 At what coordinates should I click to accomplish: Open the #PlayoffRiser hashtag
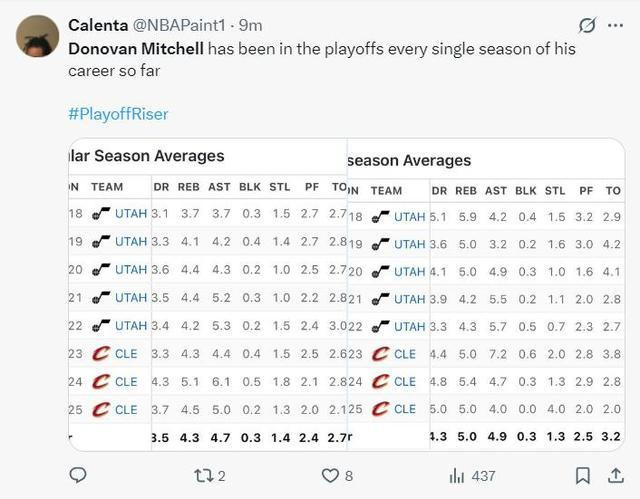coord(118,113)
